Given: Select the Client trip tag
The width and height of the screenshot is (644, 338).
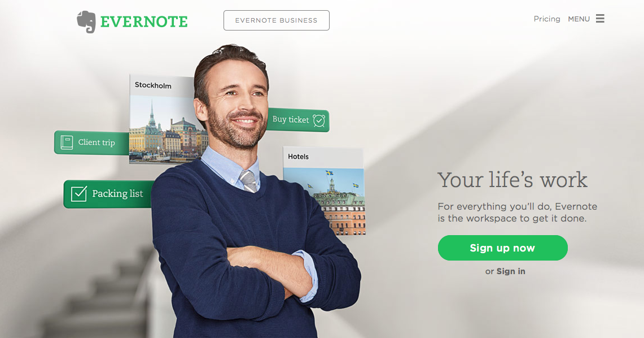Looking at the screenshot, I should click(x=91, y=142).
